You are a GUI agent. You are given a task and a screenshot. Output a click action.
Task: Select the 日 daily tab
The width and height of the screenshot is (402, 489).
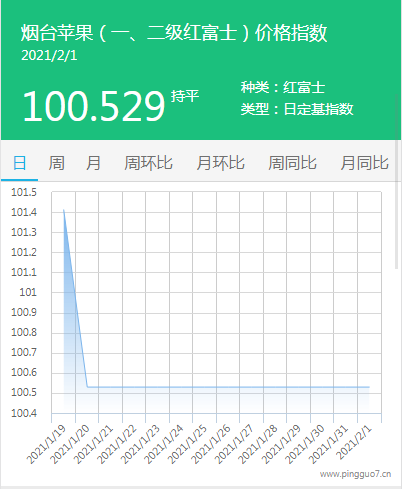click(x=19, y=163)
